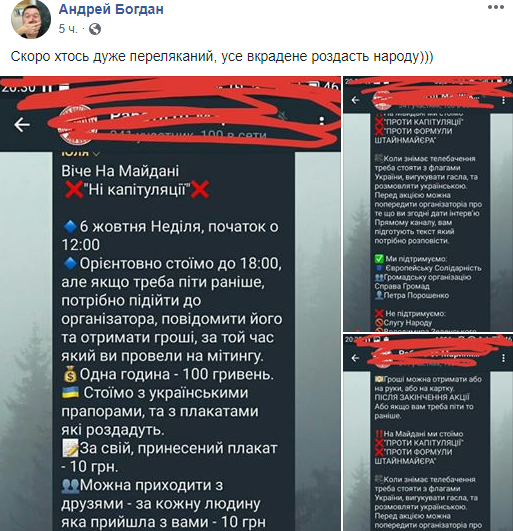This screenshot has width=513, height=531.
Task: Open the 5 ч. post timestamp
Action: [68, 29]
